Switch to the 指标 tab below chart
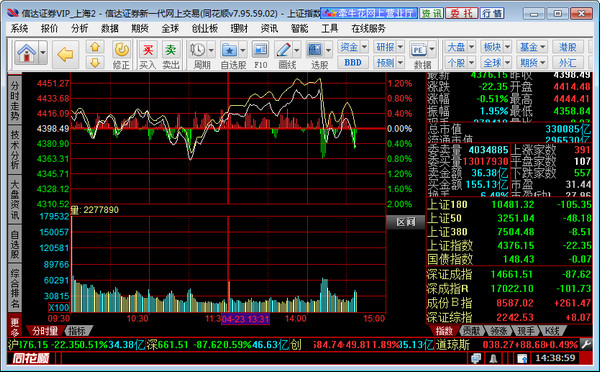 coord(78,331)
